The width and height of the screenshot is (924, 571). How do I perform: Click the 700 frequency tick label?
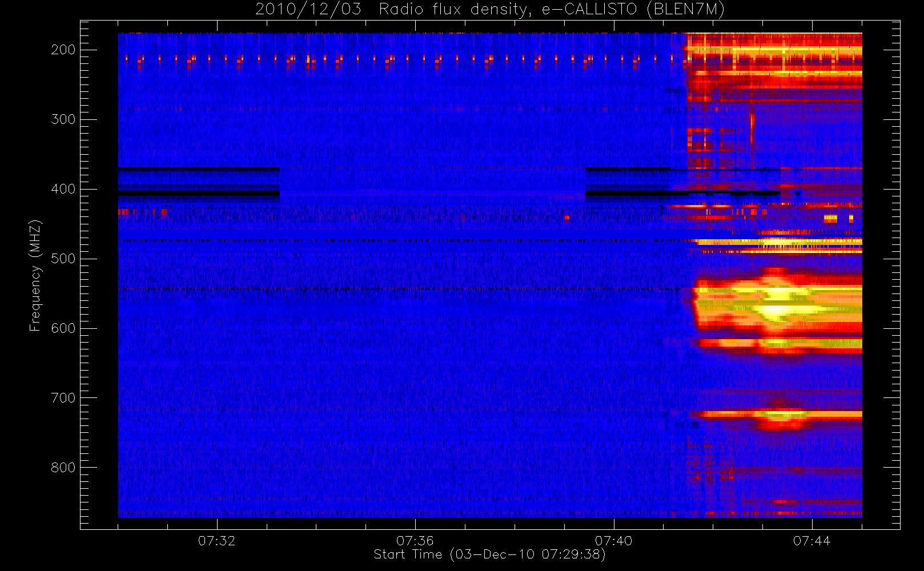coord(63,398)
